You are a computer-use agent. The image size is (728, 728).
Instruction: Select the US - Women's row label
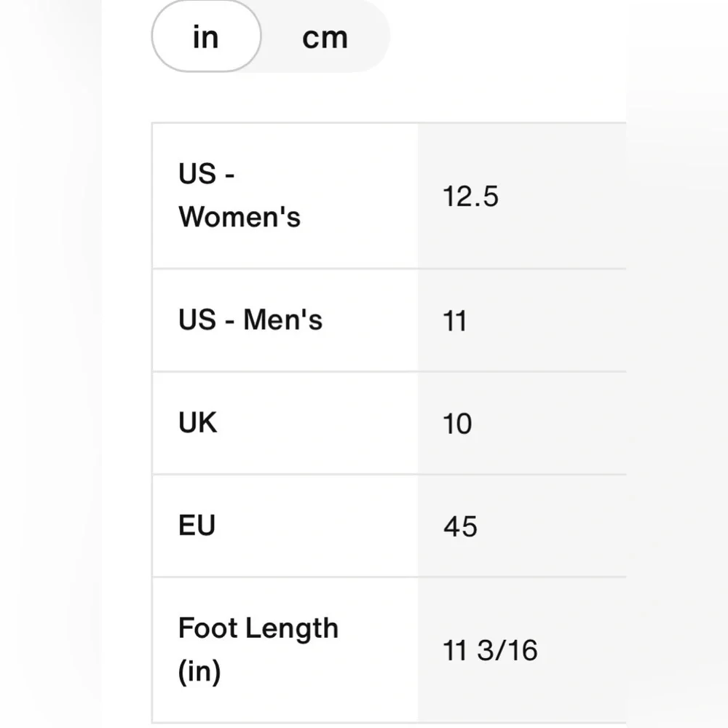pyautogui.click(x=240, y=195)
